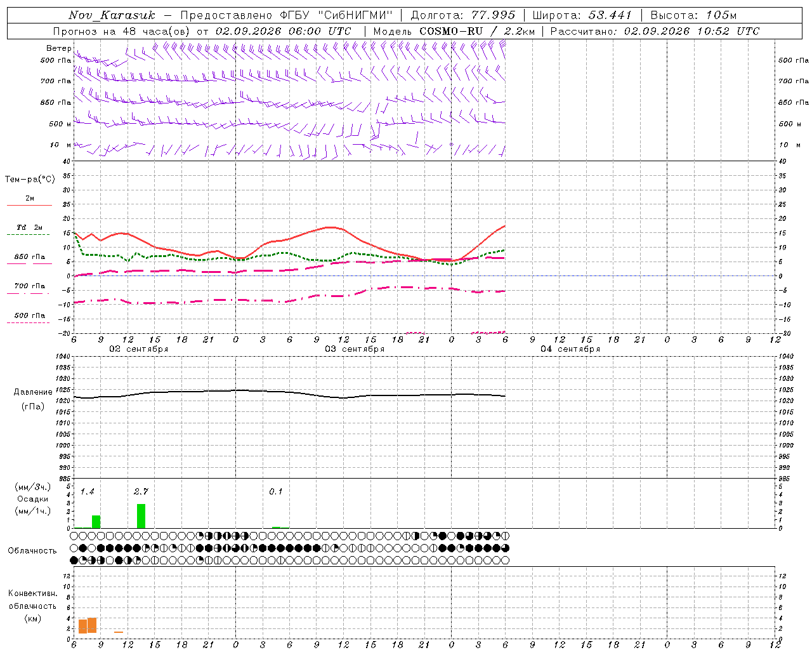Image resolution: width=812 pixels, height=650 pixels.
Task: Click the 02 сентября date label
Action: click(x=139, y=349)
